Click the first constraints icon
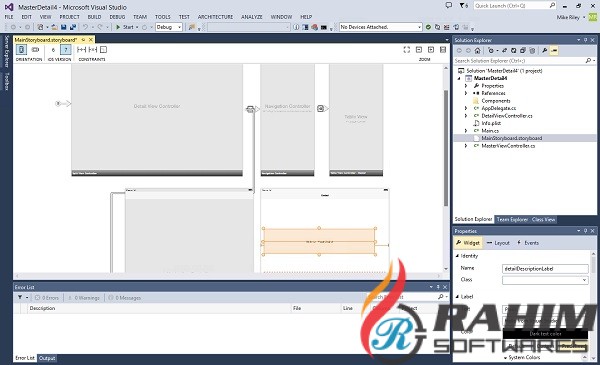This screenshot has height=365, width=600. coord(81,49)
